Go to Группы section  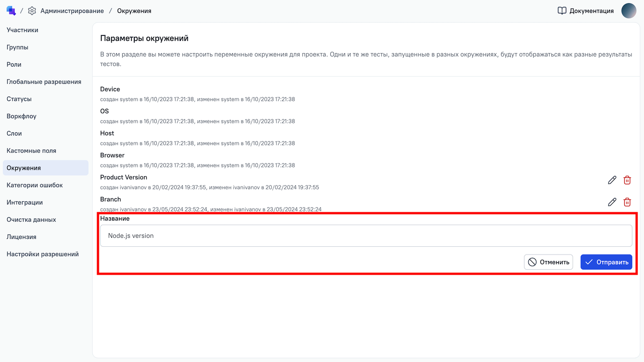point(17,47)
